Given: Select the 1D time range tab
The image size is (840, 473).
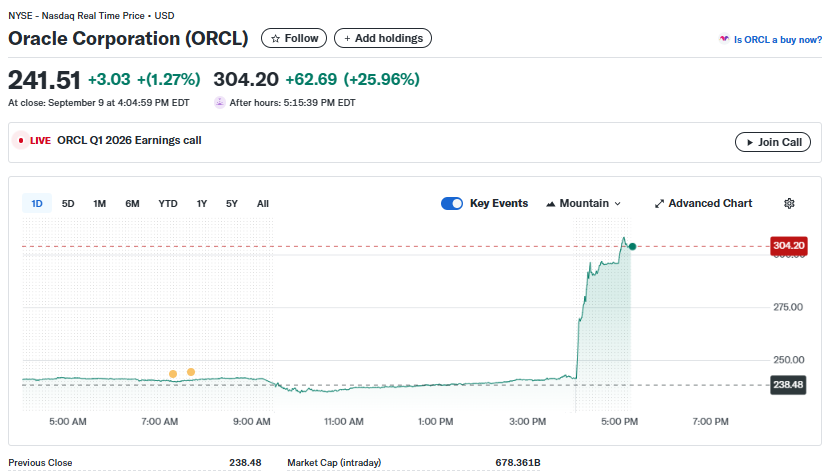Looking at the screenshot, I should pyautogui.click(x=37, y=204).
